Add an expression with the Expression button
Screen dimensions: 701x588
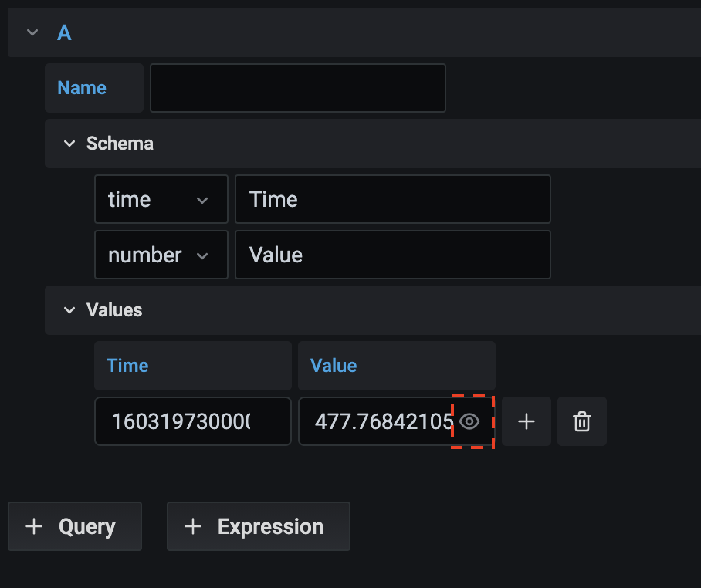258,526
